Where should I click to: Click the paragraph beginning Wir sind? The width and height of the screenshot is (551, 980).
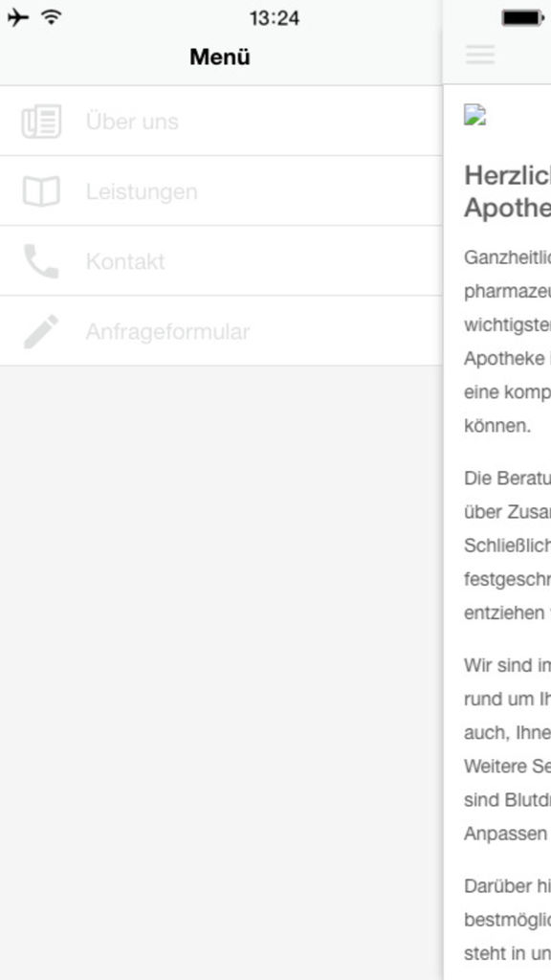point(507,749)
